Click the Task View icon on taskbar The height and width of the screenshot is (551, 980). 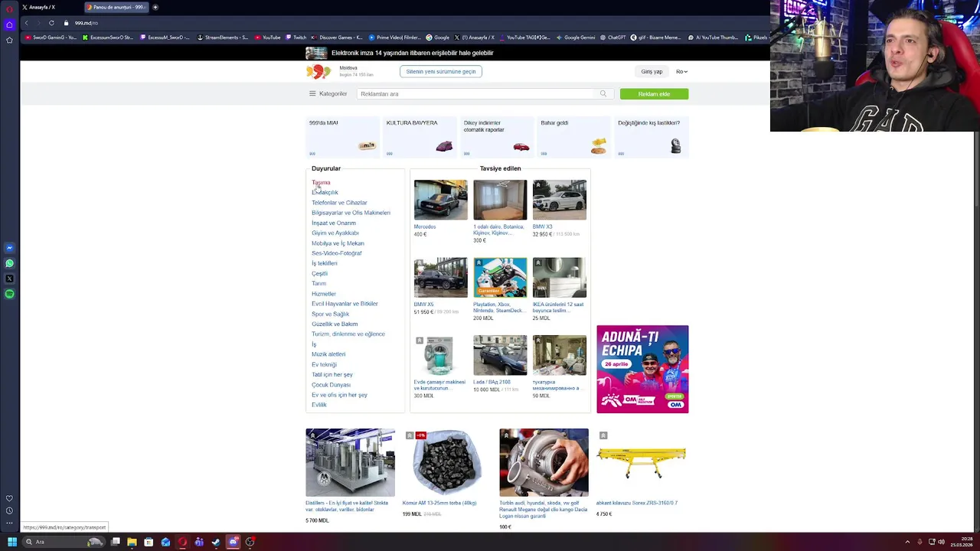coord(115,542)
